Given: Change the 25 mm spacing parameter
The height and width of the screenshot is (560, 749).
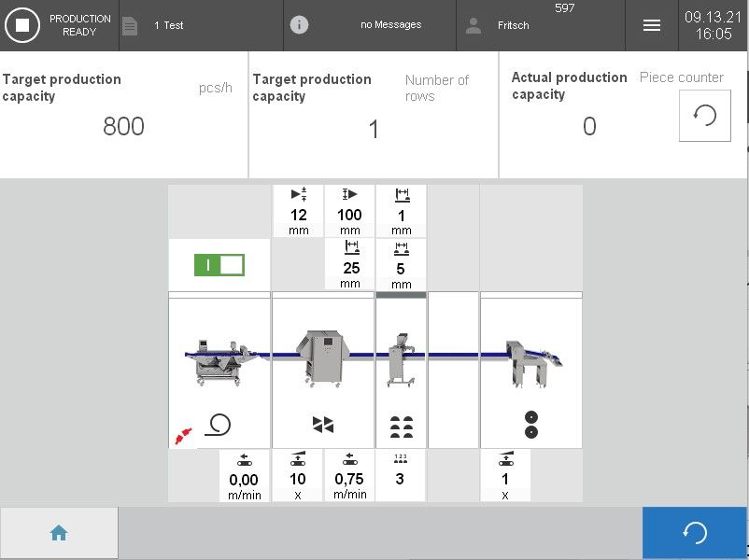Looking at the screenshot, I should click(x=350, y=265).
